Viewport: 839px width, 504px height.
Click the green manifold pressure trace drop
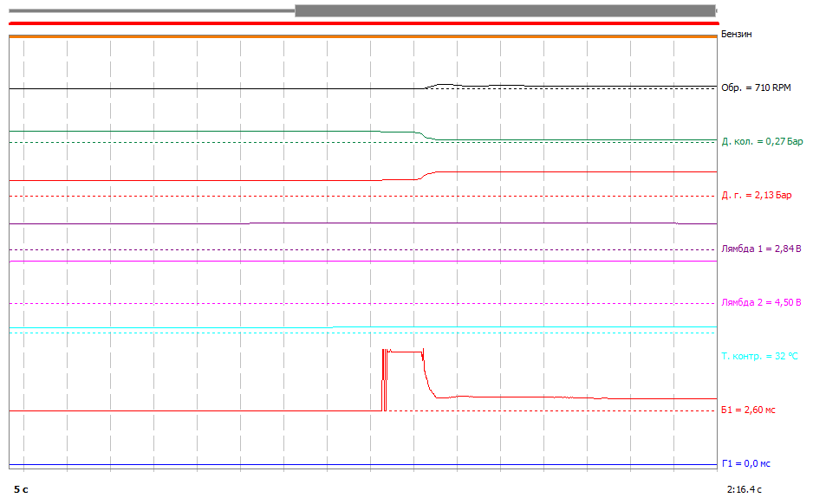pyautogui.click(x=422, y=135)
